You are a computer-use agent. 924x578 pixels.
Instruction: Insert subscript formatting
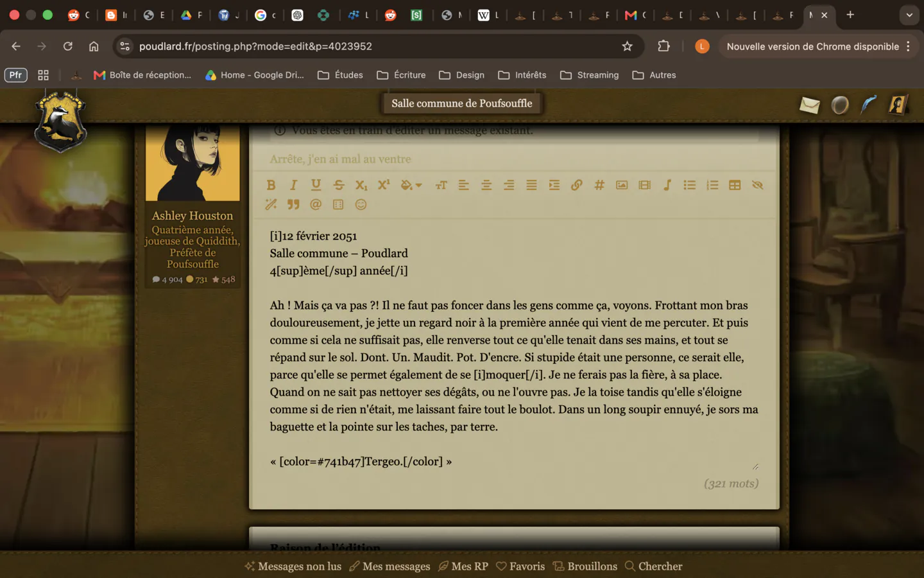point(361,185)
